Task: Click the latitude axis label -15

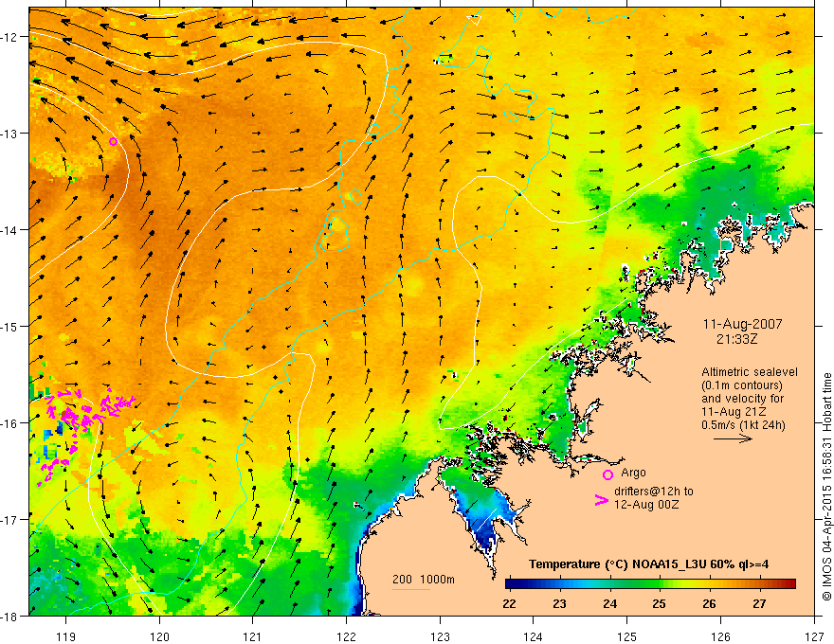Action: click(x=9, y=326)
